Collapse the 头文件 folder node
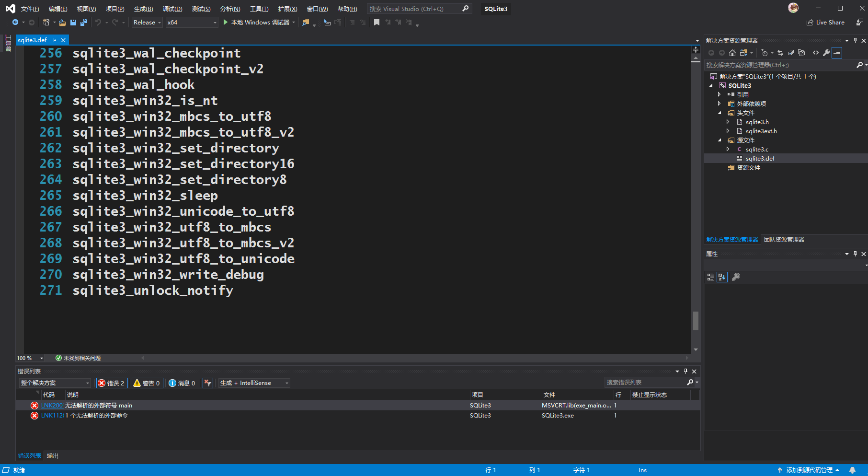The width and height of the screenshot is (868, 476). click(x=720, y=113)
